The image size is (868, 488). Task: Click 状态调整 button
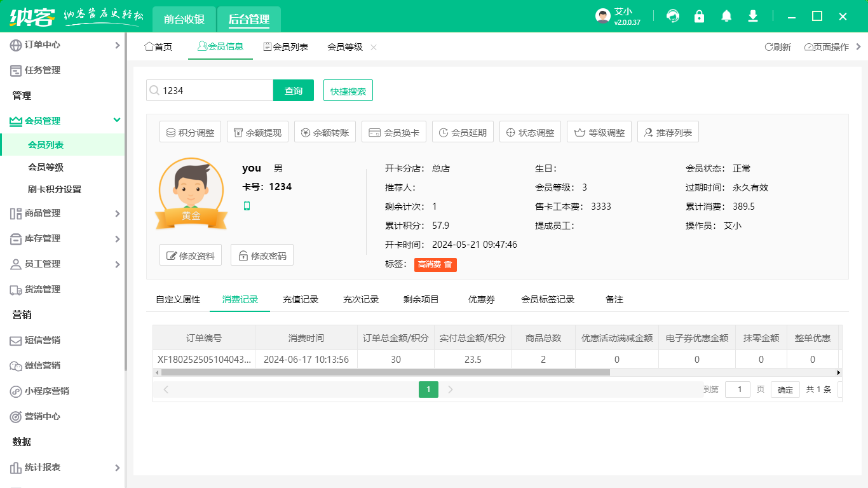coord(531,132)
